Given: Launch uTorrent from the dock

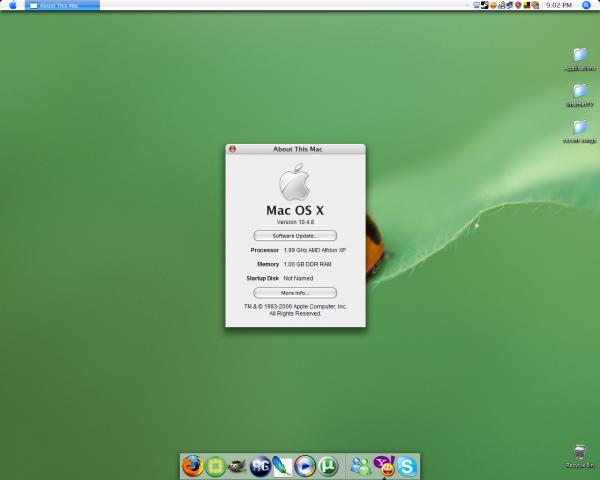Looking at the screenshot, I should click(328, 466).
